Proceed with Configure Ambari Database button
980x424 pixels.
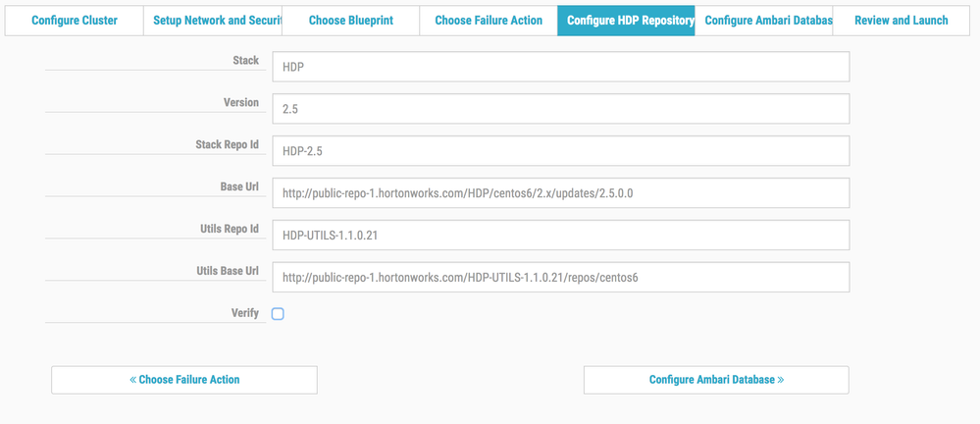[716, 380]
